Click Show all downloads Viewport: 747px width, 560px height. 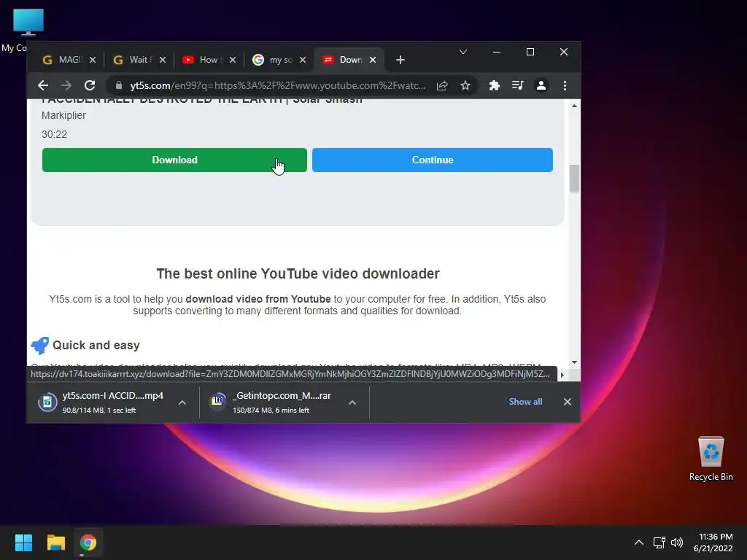click(525, 402)
